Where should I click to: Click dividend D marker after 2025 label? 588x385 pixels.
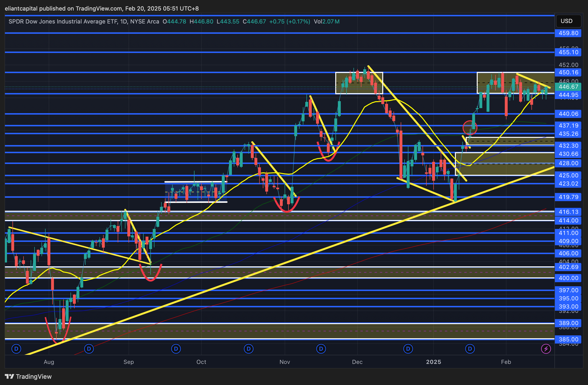(x=470, y=349)
